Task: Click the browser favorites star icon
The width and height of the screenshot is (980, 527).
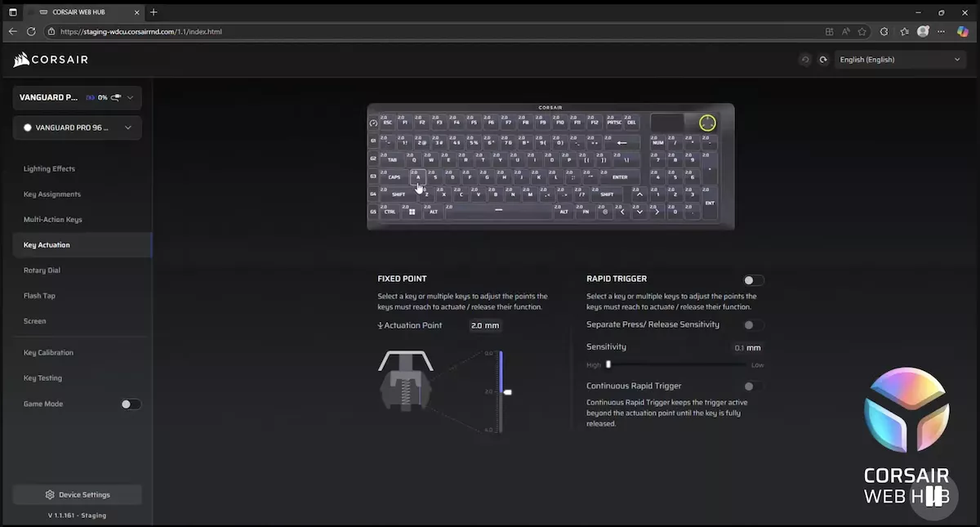Action: pos(862,32)
